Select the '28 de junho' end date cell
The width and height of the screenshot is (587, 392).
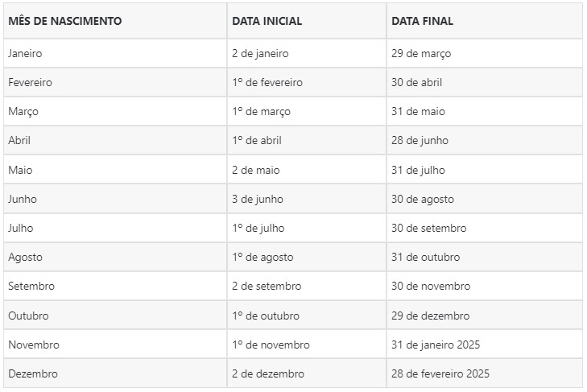420,140
